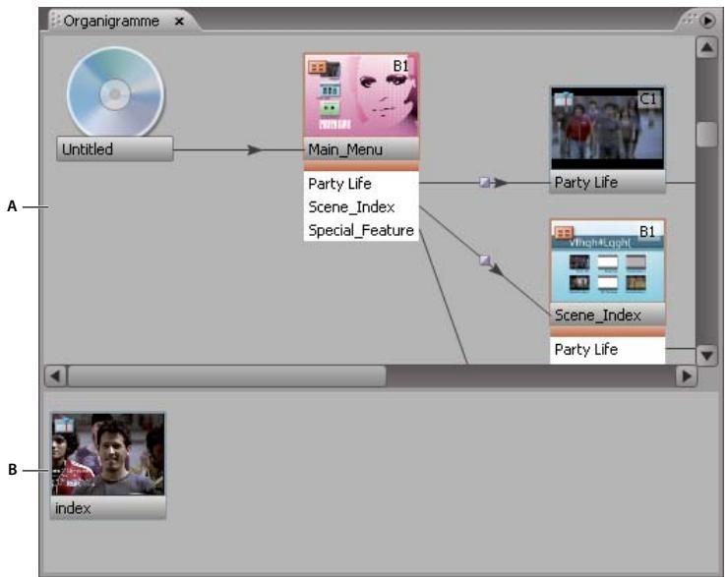
Task: Click the Main_Menu title bar
Action: [x=361, y=149]
